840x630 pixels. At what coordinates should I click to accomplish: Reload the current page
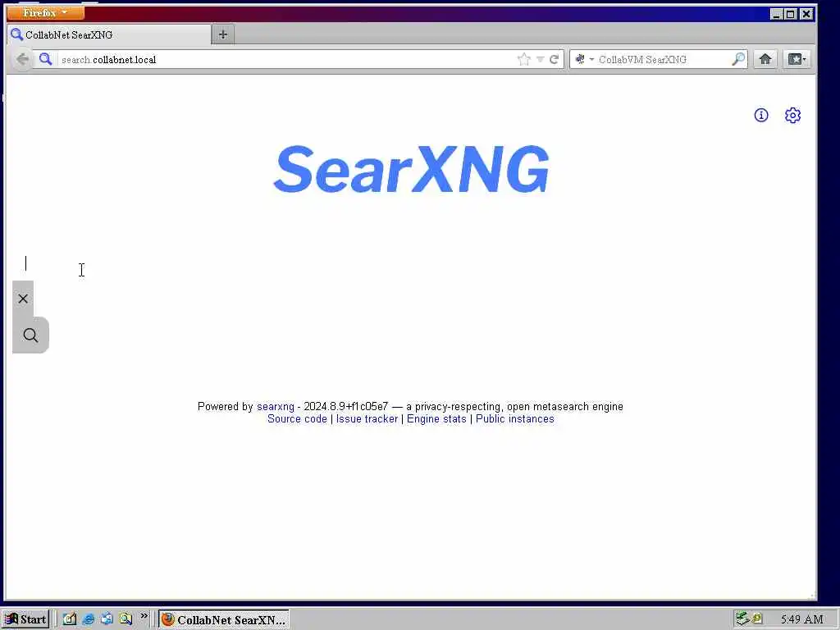click(554, 59)
